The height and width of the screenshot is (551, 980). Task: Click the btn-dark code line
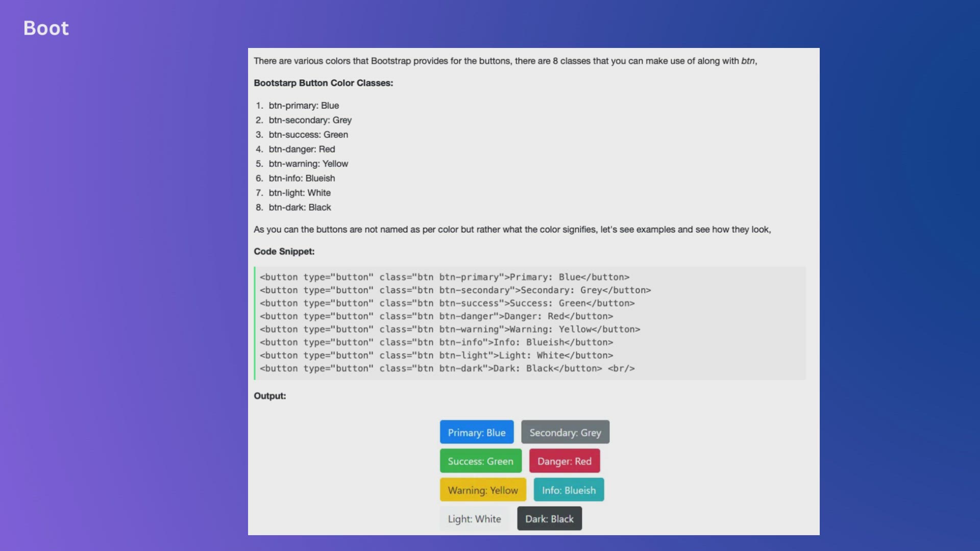click(x=447, y=368)
